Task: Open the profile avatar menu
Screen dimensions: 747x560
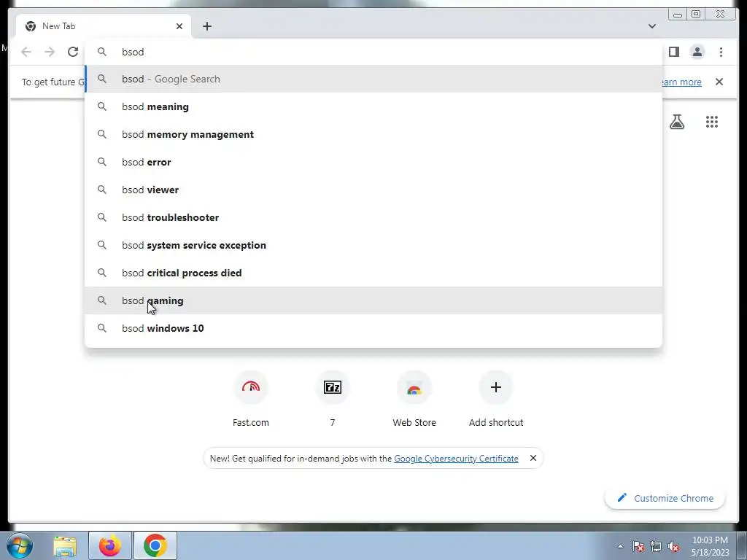Action: (697, 52)
